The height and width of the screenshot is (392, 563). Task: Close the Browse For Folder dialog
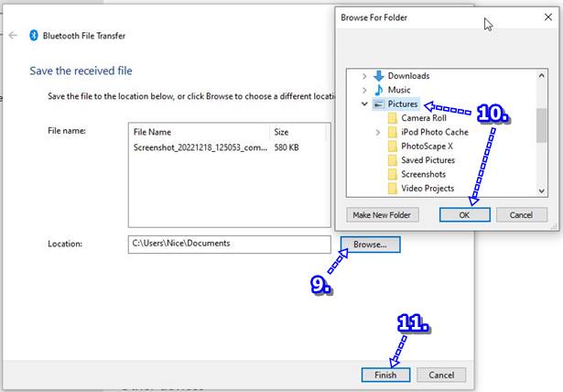tap(548, 17)
